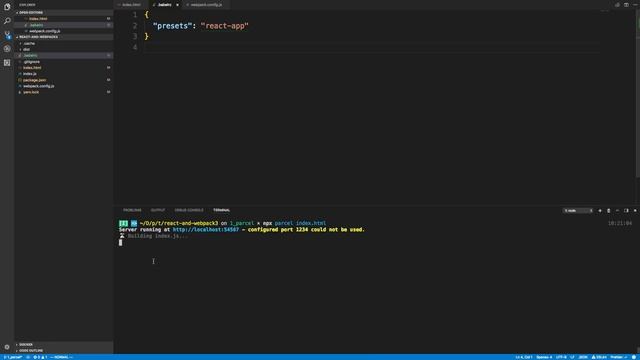
Task: Open the Extensions view in activity bar
Action: pos(7,62)
